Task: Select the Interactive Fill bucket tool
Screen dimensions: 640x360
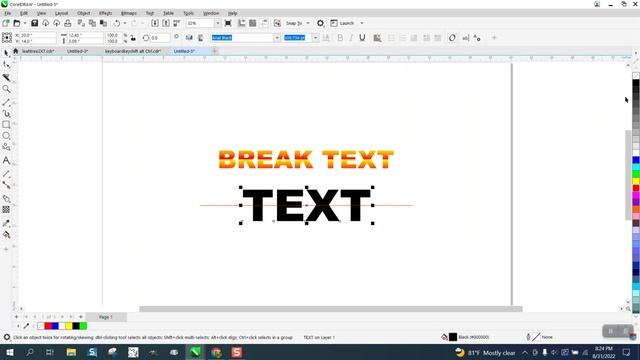Action: [x=6, y=235]
